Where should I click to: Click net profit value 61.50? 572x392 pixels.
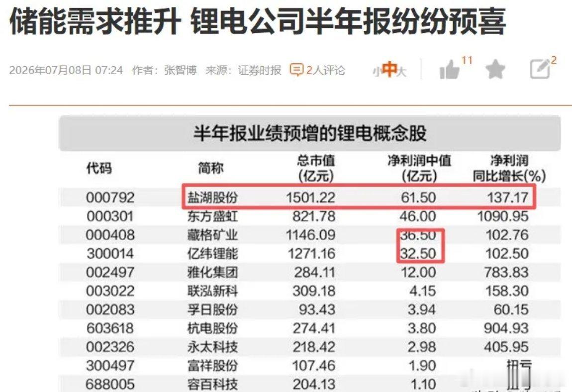coord(418,197)
